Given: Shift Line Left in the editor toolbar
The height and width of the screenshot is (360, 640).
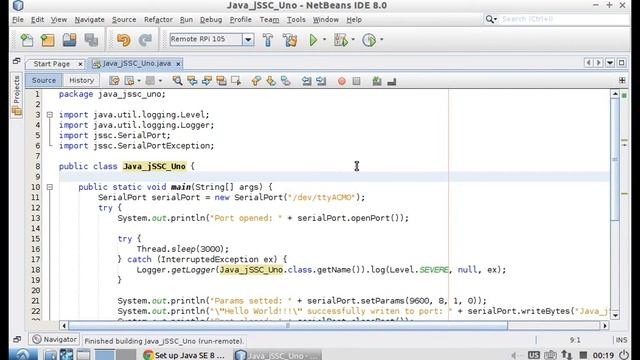Looking at the screenshot, I should coord(306,81).
